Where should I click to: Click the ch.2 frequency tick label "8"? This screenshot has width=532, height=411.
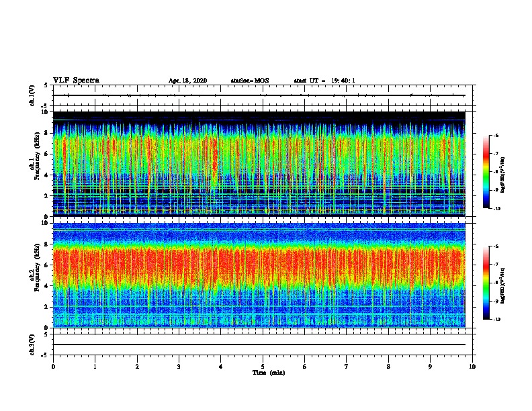click(x=46, y=244)
